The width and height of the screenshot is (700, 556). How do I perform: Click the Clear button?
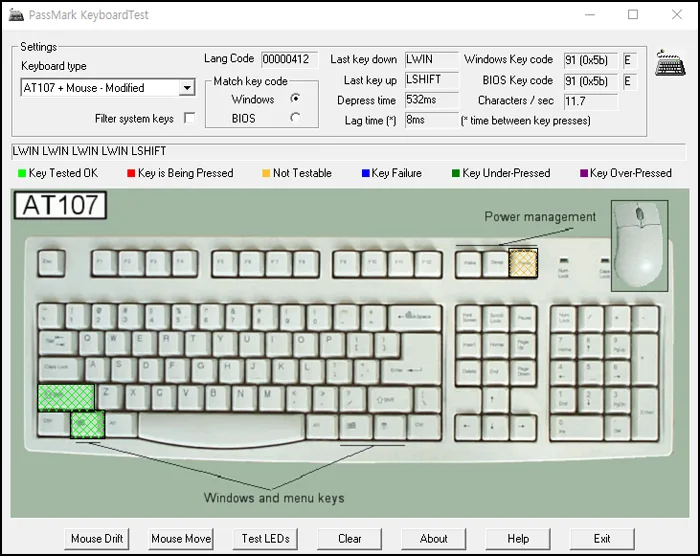(350, 539)
